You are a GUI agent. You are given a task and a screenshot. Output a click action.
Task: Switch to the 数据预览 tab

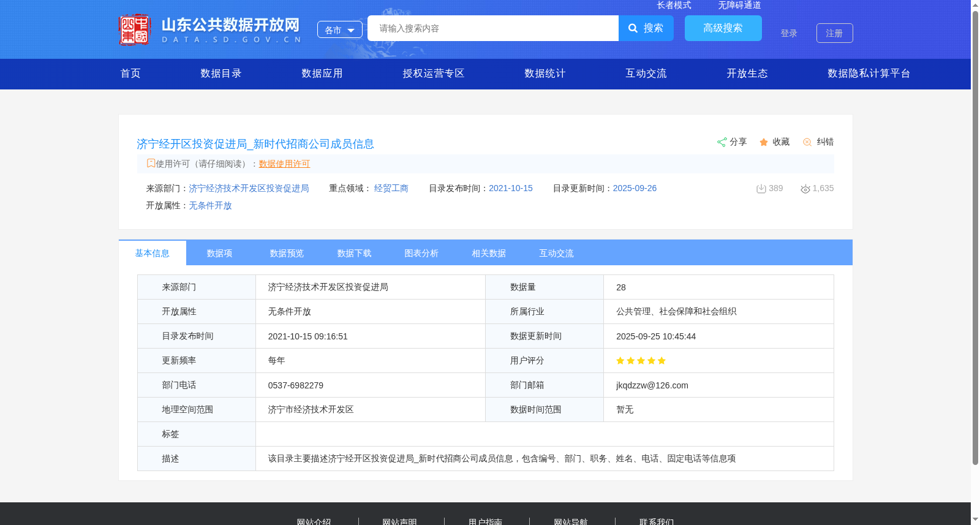coord(287,253)
